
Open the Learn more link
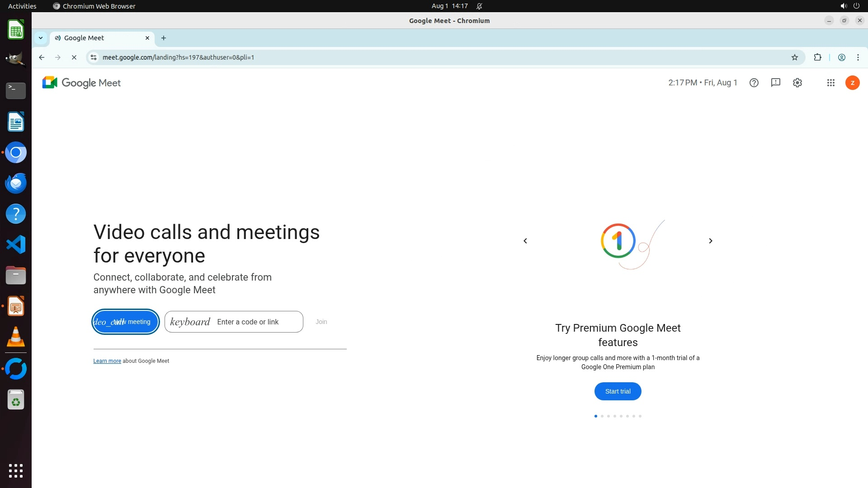pos(107,361)
